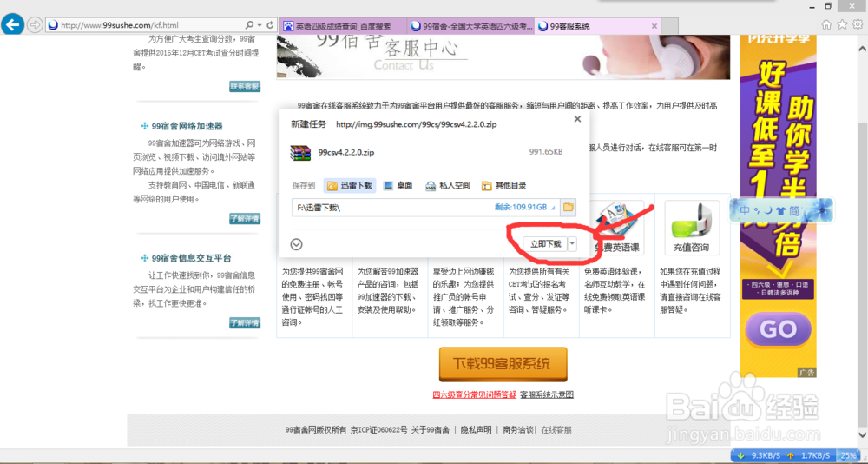Click the GO button on the ad

[x=778, y=329]
